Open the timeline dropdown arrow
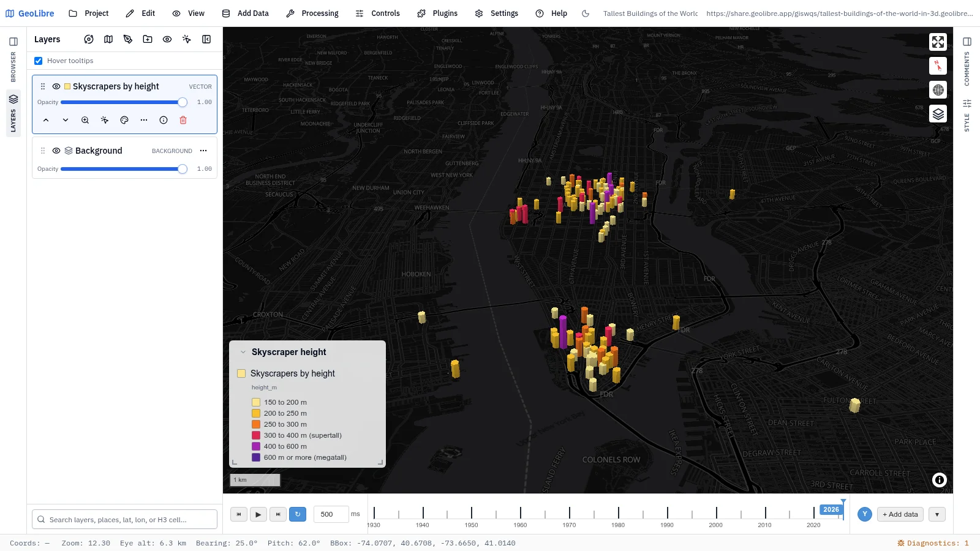This screenshot has width=980, height=551. [937, 514]
